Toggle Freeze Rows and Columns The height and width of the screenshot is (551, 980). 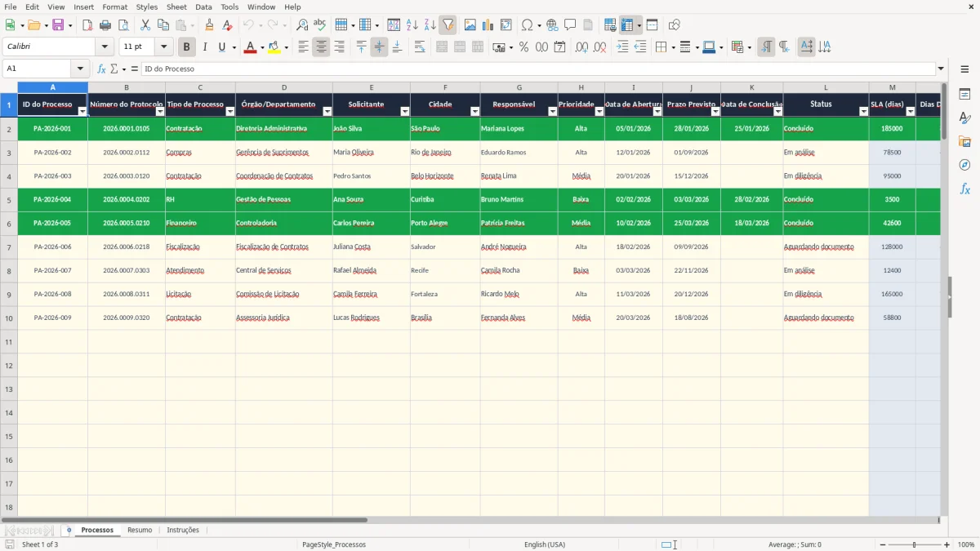pyautogui.click(x=627, y=25)
